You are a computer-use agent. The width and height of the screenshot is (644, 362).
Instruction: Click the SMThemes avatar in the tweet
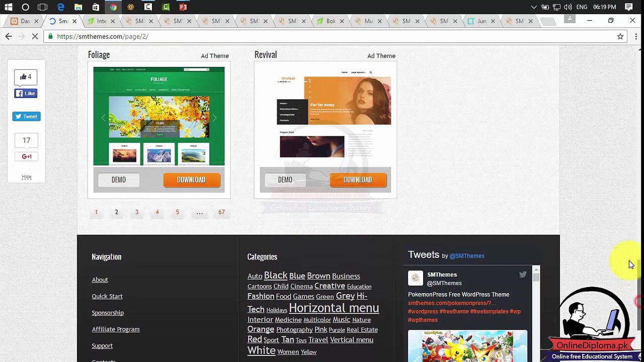415,278
